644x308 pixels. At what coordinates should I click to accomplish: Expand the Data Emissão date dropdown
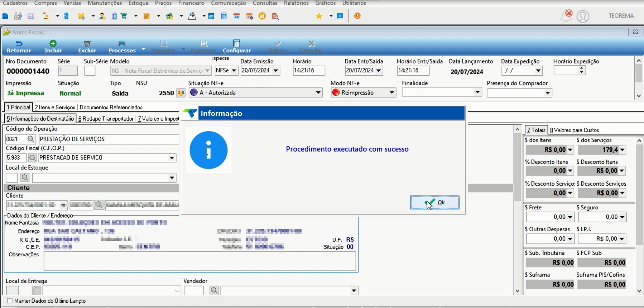pos(275,71)
